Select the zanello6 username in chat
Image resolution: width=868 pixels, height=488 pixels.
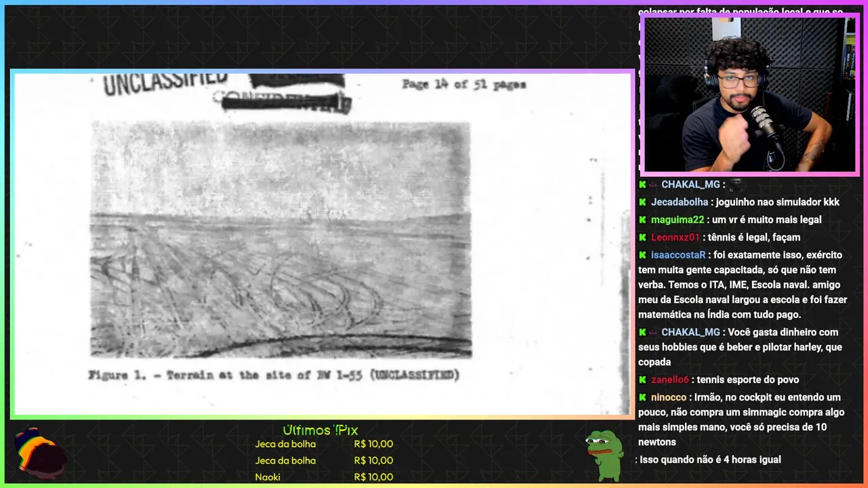[x=670, y=380]
